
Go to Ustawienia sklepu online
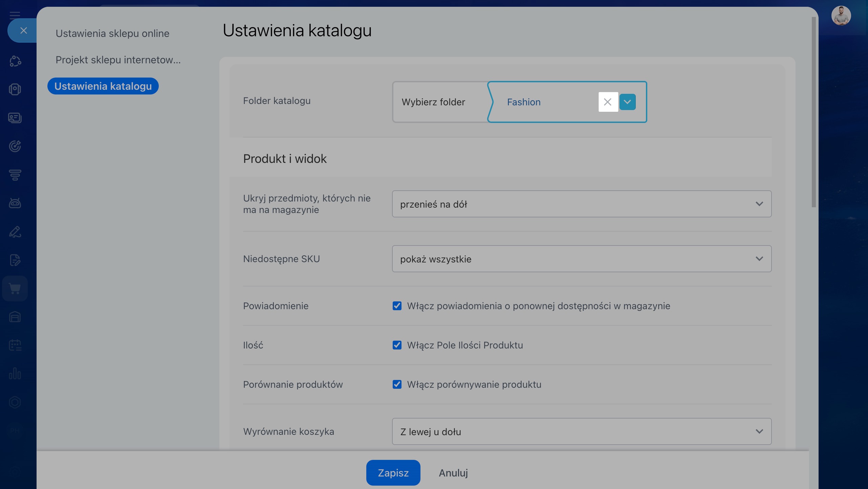[112, 34]
